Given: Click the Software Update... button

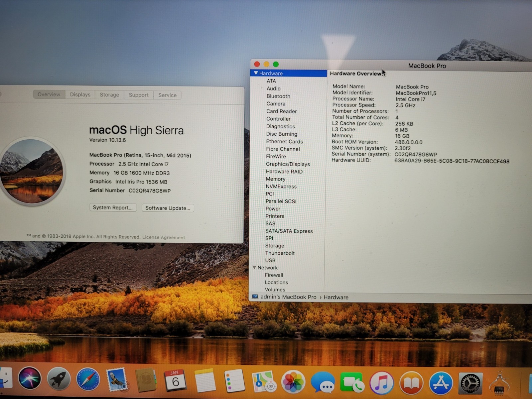Looking at the screenshot, I should 168,208.
